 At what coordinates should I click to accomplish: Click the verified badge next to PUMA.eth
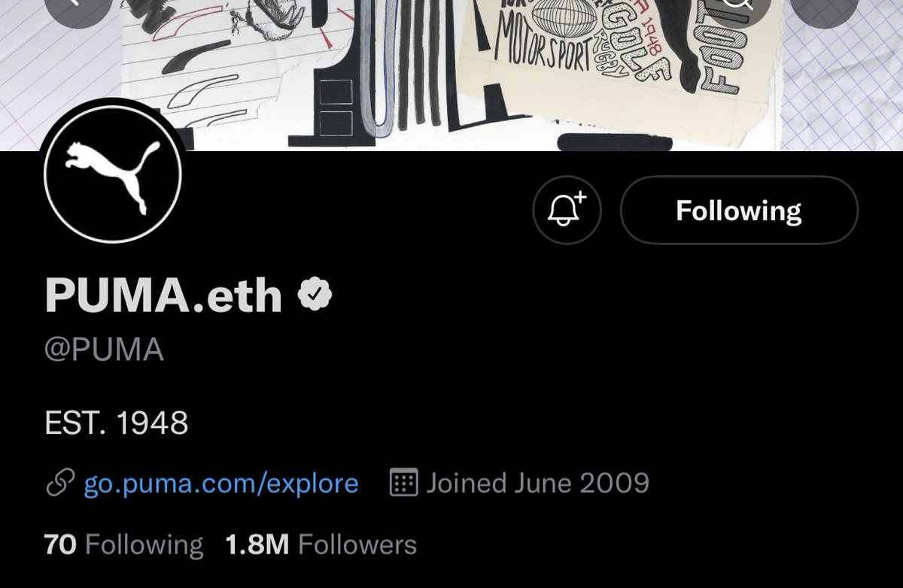(x=317, y=296)
